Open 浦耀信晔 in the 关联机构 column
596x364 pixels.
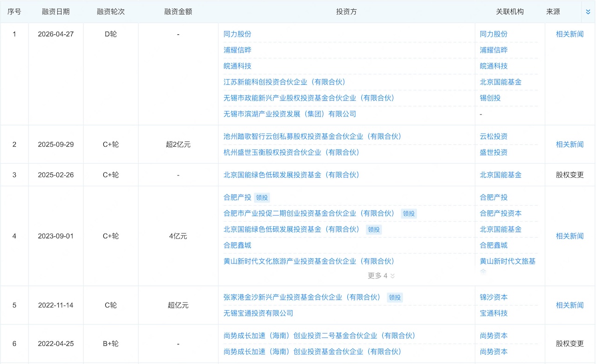coord(494,50)
